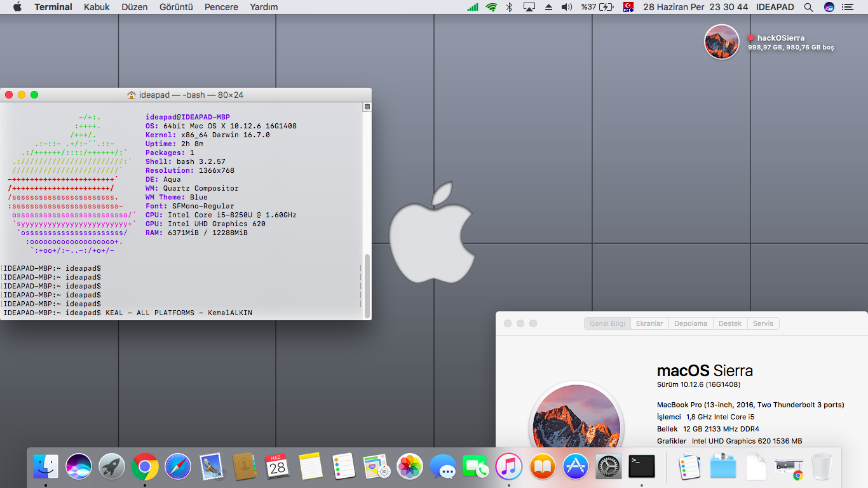
Task: Open the Notification Center icon
Action: [847, 7]
